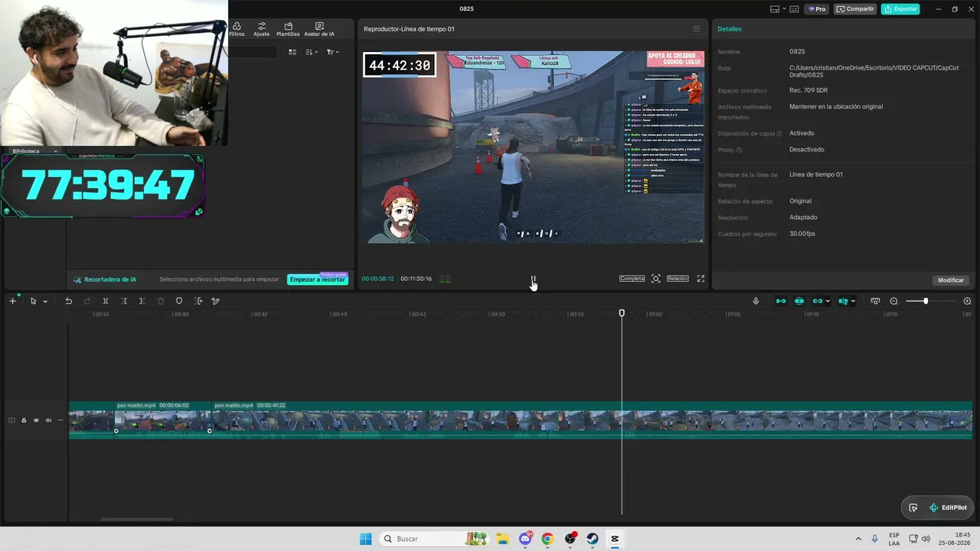Add a marker with the shield icon
This screenshot has width=980, height=551.
coord(179,302)
